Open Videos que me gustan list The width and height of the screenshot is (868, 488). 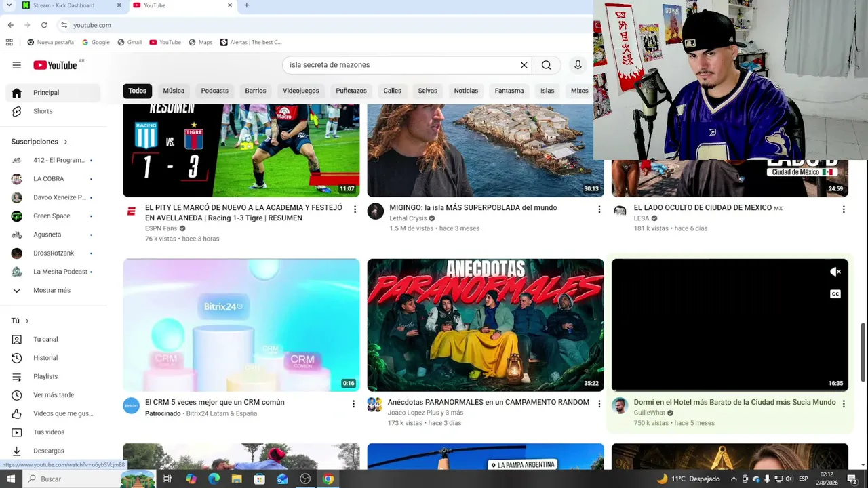tap(54, 413)
